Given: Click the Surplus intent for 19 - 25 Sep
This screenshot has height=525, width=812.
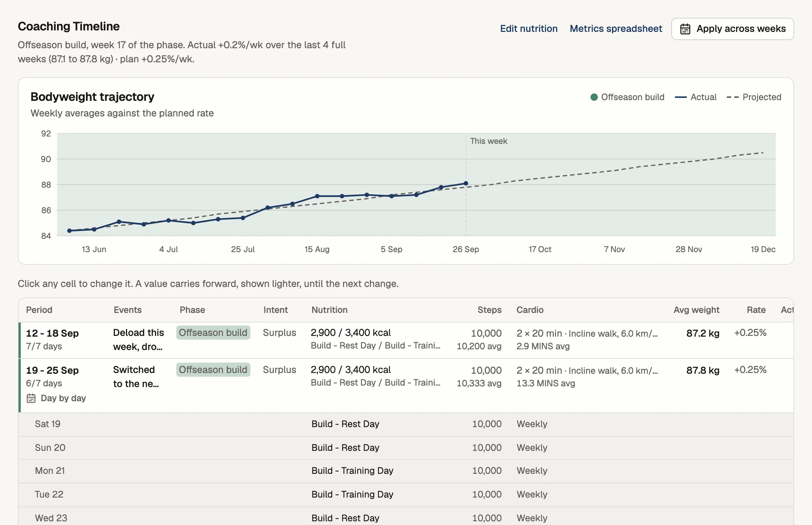Looking at the screenshot, I should [279, 370].
